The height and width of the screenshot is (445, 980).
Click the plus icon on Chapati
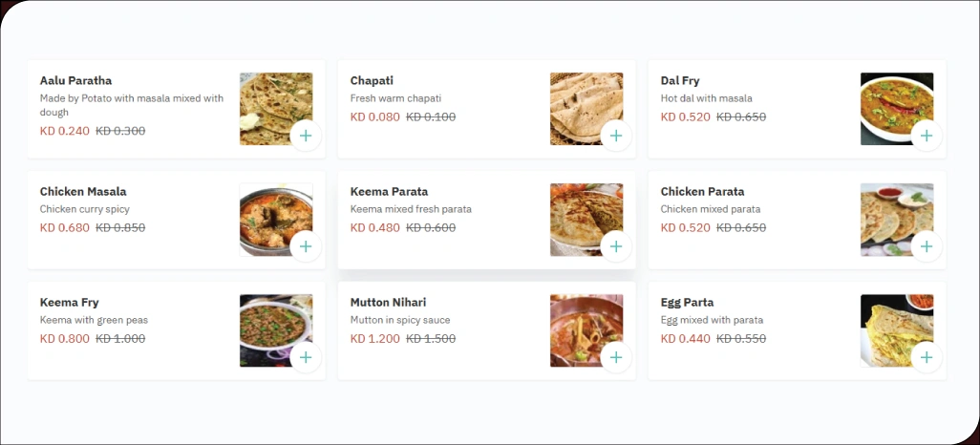[x=616, y=136]
